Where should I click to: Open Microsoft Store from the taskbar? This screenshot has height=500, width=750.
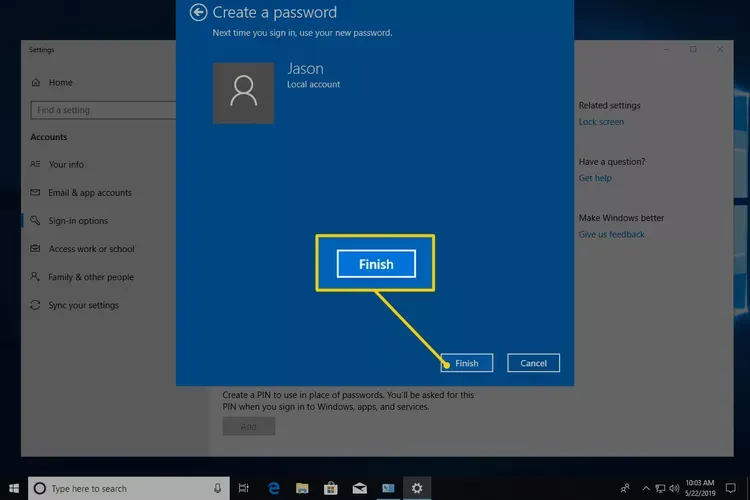coord(330,488)
